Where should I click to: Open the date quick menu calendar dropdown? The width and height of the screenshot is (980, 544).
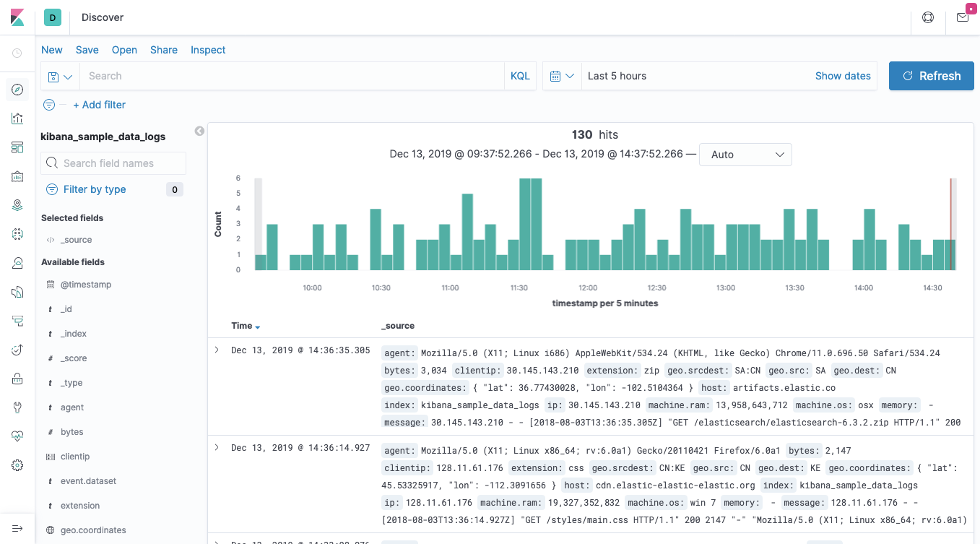point(562,76)
